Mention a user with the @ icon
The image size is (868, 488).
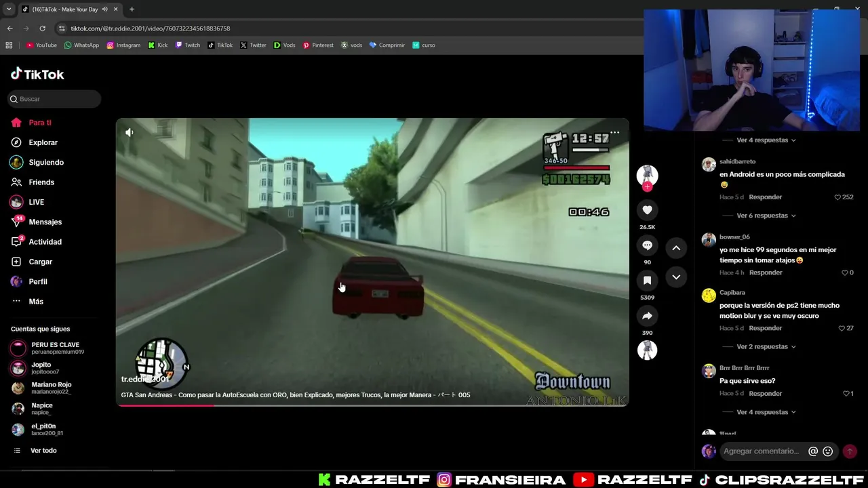pyautogui.click(x=813, y=451)
